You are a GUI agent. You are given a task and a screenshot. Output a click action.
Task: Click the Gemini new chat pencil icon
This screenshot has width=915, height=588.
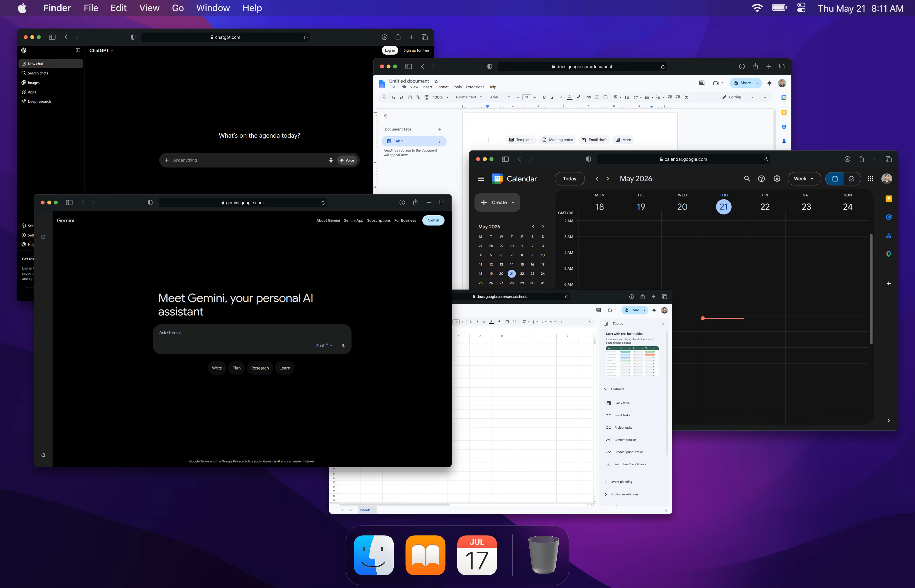click(44, 237)
